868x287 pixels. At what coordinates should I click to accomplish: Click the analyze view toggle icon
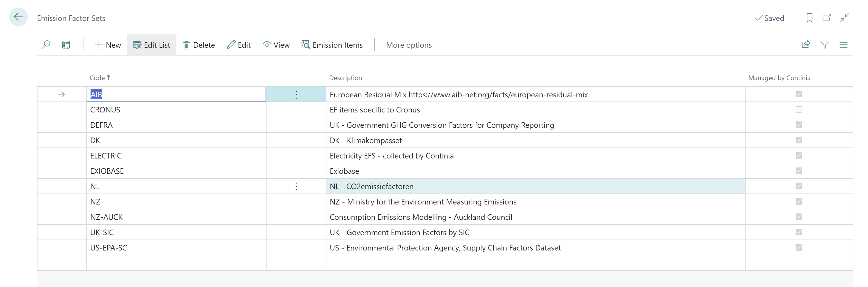(x=66, y=45)
